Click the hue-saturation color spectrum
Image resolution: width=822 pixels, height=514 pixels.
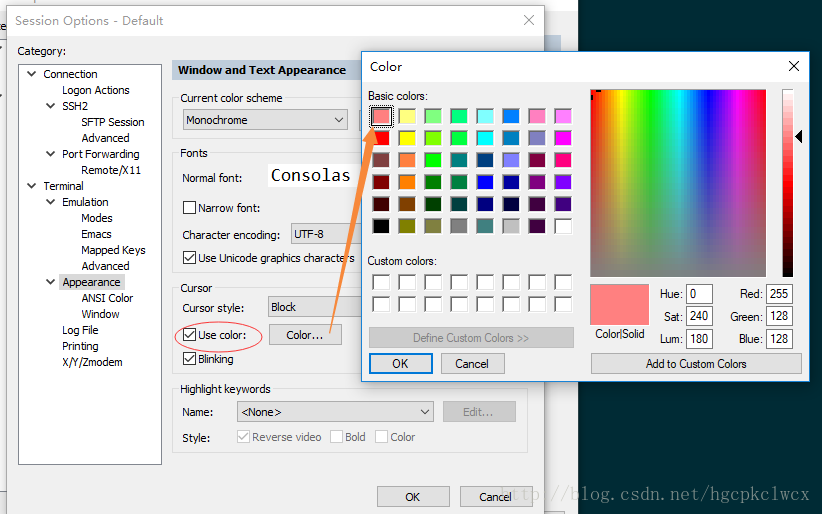[x=678, y=183]
